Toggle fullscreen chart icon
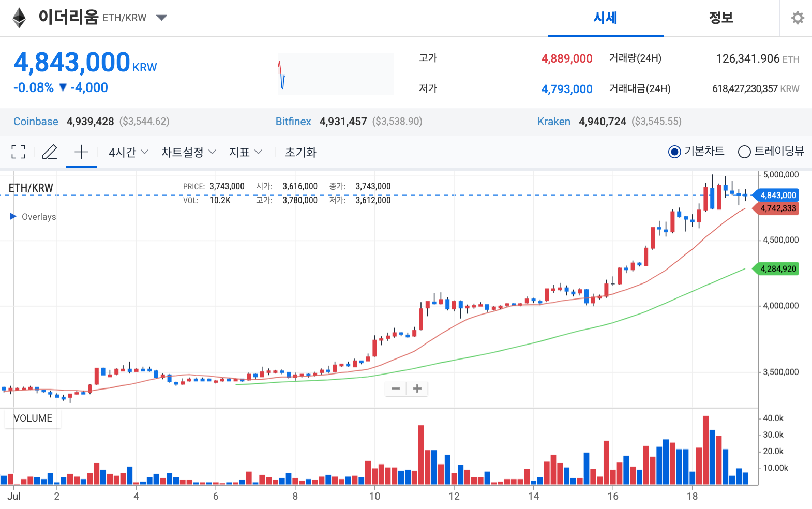 [18, 152]
